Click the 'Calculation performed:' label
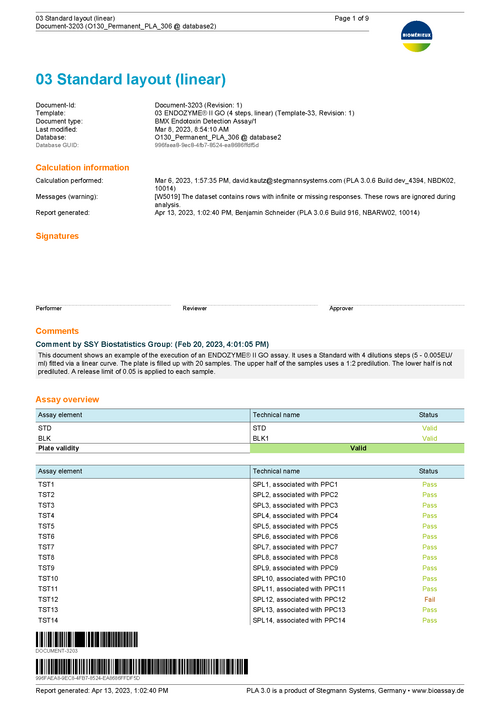 click(69, 181)
